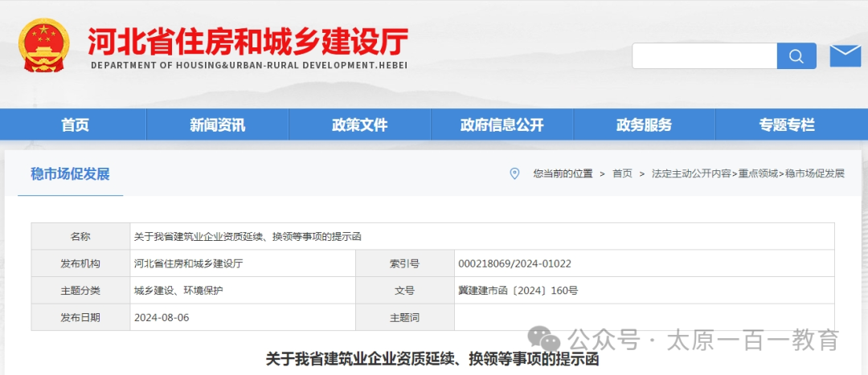This screenshot has width=868, height=375.
Task: Open the blue envelope mail icon
Action: tap(845, 55)
